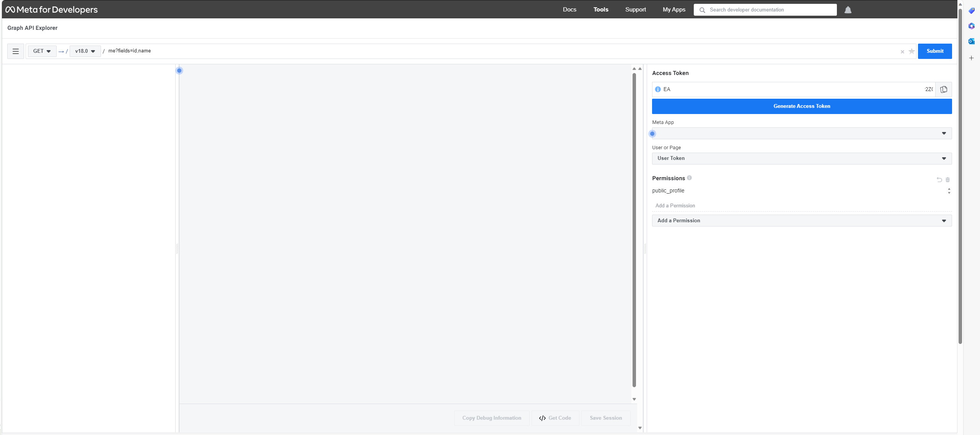The width and height of the screenshot is (980, 435).
Task: Open the Meta App dropdown
Action: pos(802,134)
